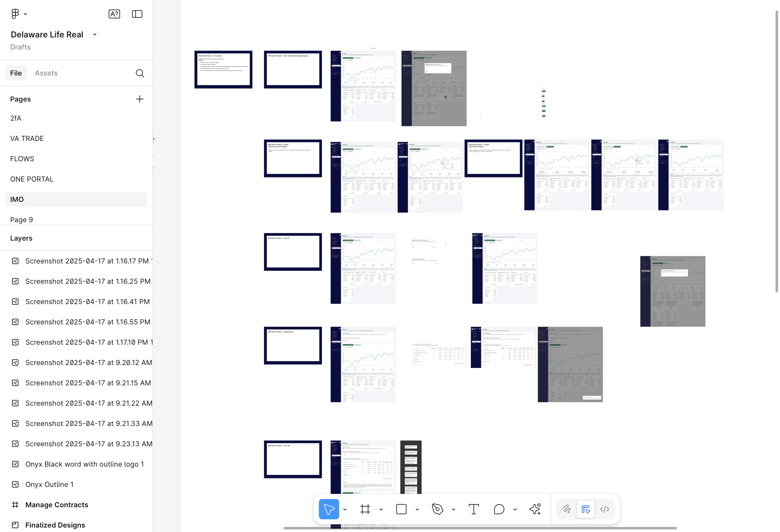Select the Rectangle shape tool

tap(401, 509)
